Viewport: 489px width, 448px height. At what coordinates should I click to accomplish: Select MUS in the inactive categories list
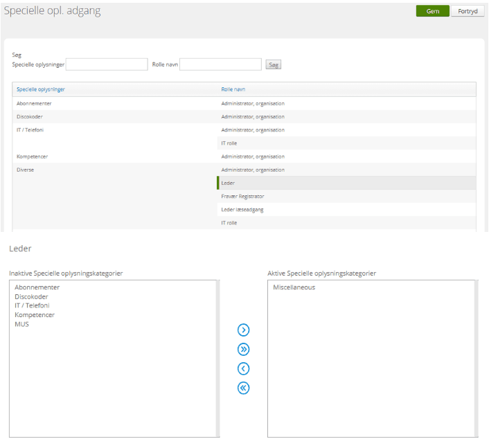(22, 324)
